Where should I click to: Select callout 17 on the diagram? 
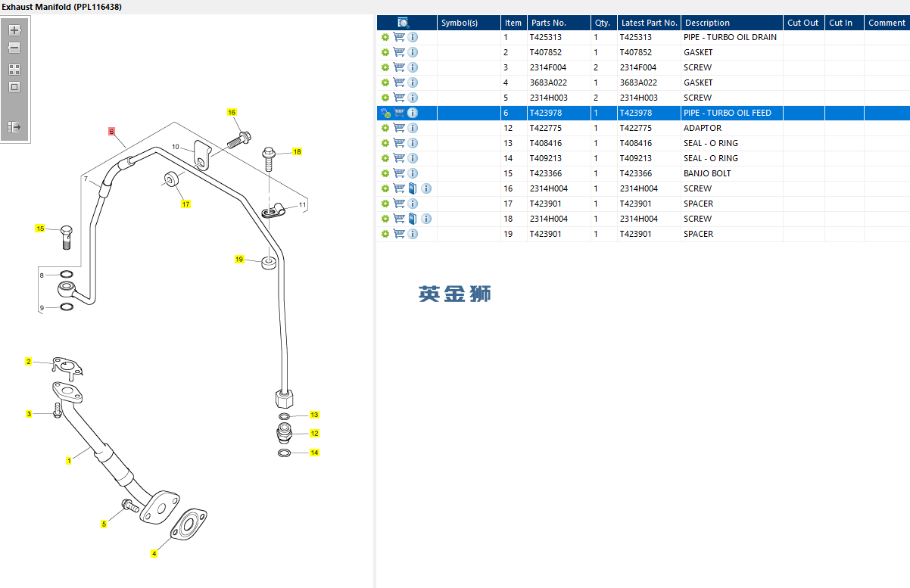click(x=185, y=204)
